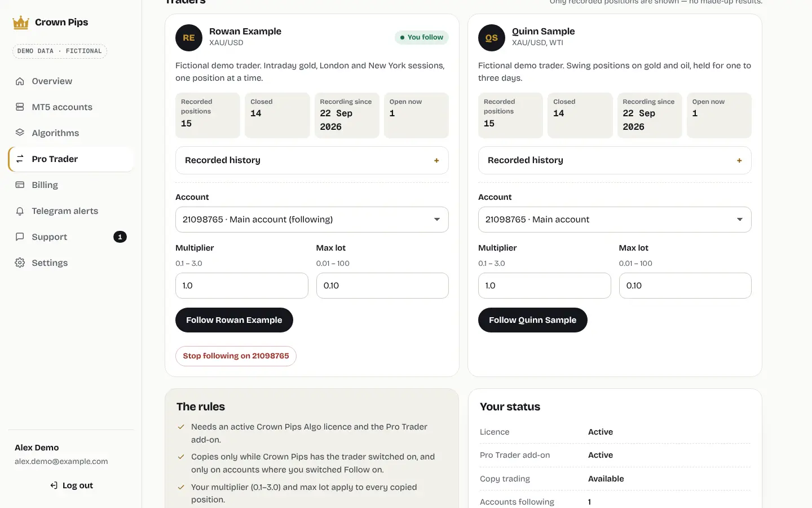Click the Support unread badge showing 1
The height and width of the screenshot is (508, 812).
[x=120, y=237]
